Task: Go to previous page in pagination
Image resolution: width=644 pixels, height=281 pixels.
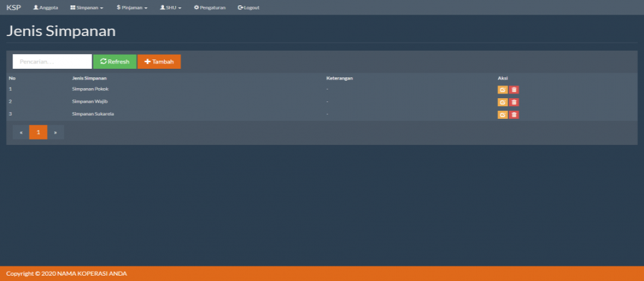Action: click(x=21, y=132)
